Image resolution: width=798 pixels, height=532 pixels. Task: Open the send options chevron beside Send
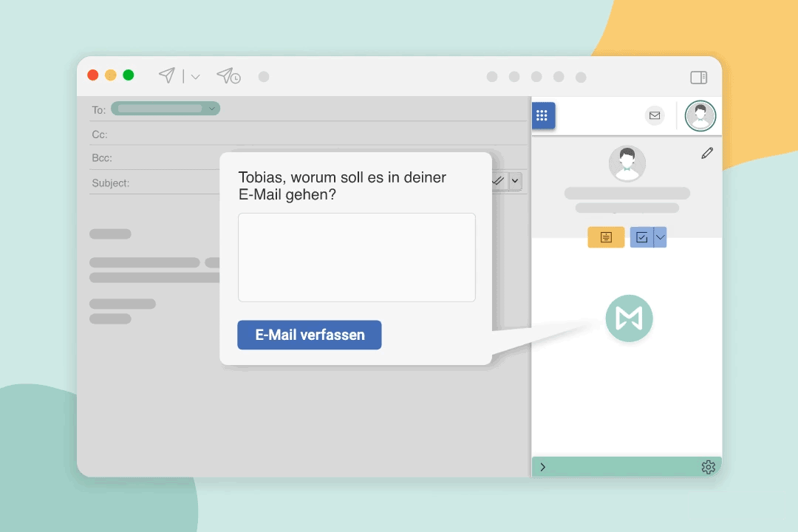coord(195,77)
